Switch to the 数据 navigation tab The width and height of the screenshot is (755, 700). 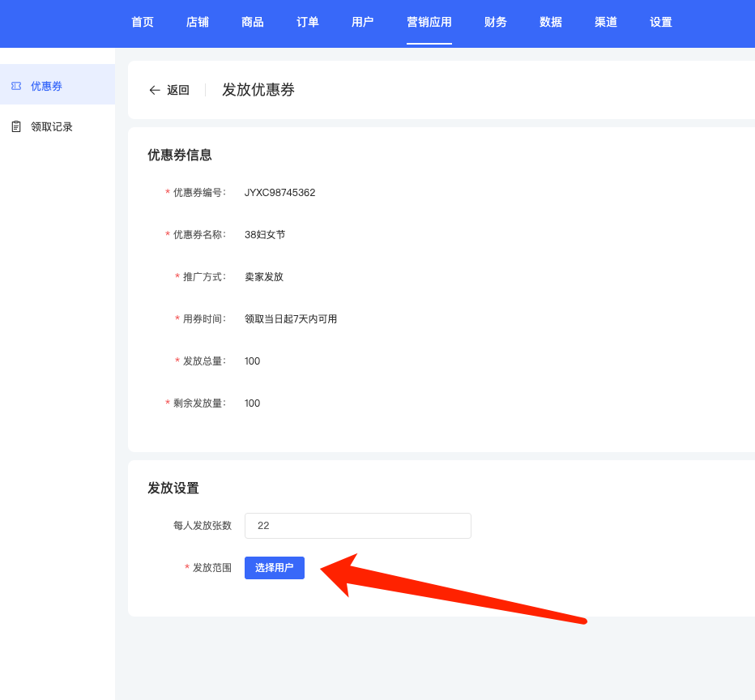pyautogui.click(x=551, y=23)
